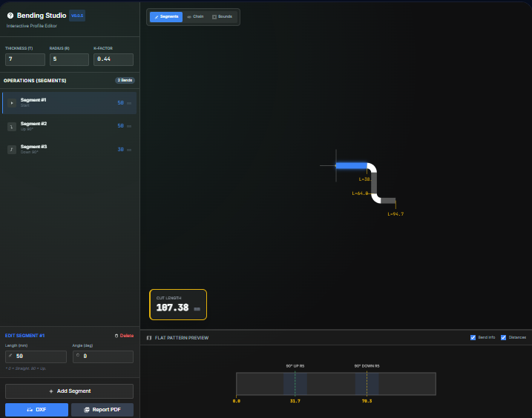The image size is (532, 418).
Task: Edit the Thickness (T) input field
Action: 25,59
